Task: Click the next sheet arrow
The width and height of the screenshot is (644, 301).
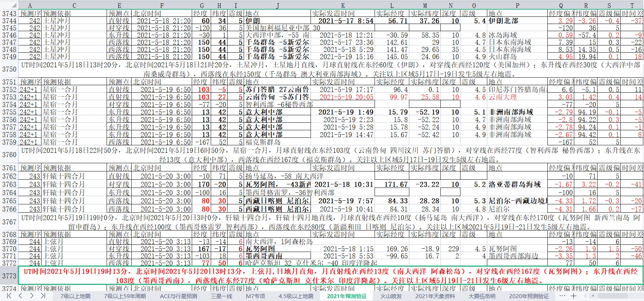Action: tap(32, 296)
